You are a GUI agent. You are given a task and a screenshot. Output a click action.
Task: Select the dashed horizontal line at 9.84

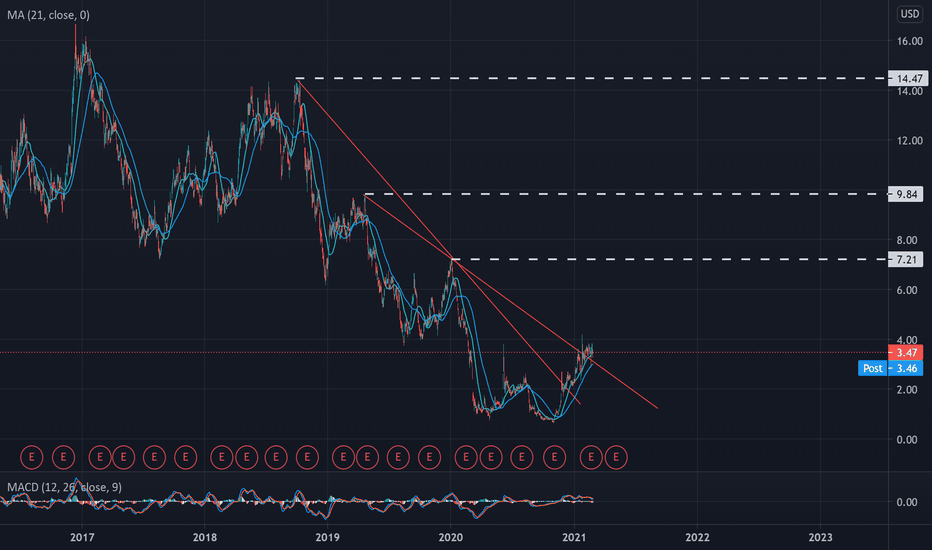click(625, 194)
